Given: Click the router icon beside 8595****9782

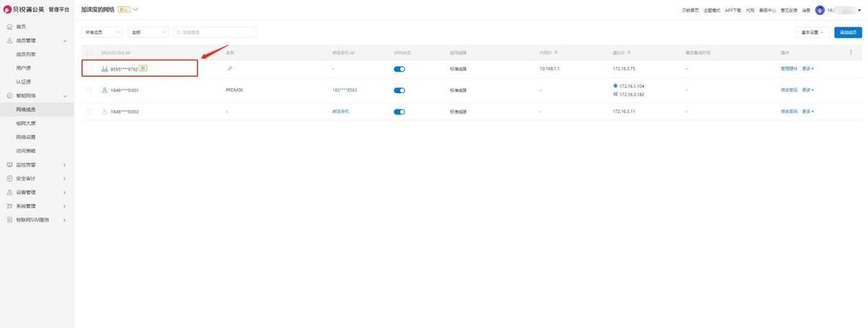Looking at the screenshot, I should point(105,69).
